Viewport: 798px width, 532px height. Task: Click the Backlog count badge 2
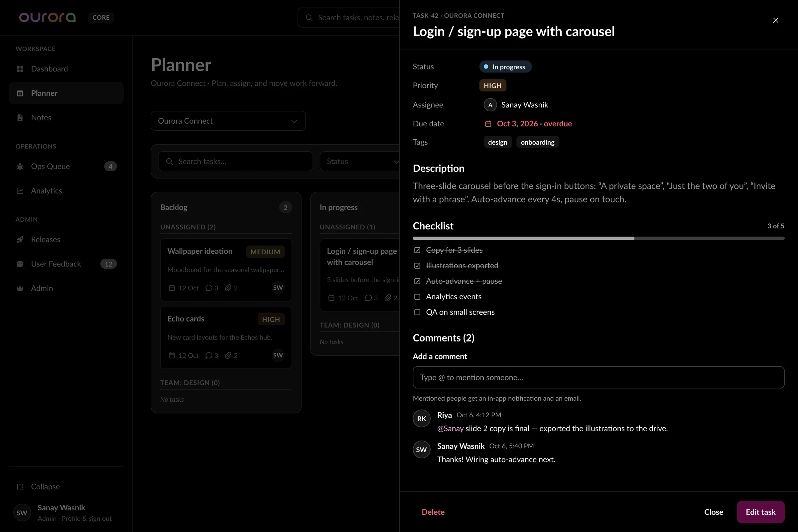(x=285, y=207)
